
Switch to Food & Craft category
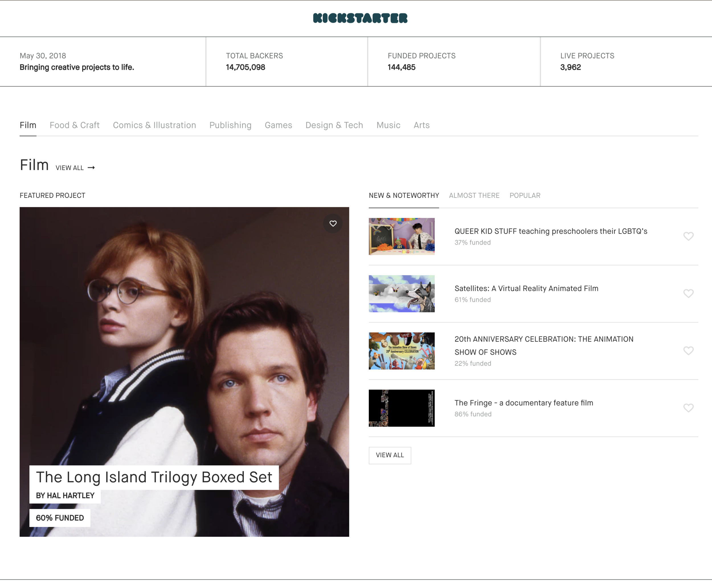75,125
